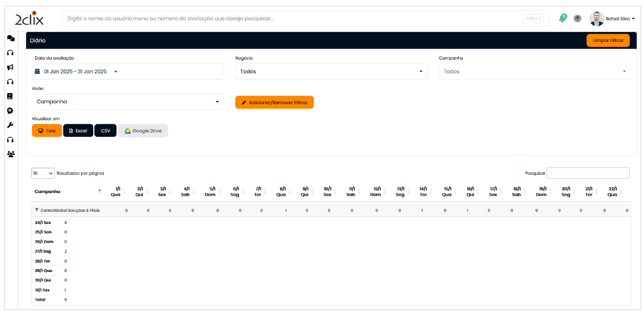Change the results per page selector

(43, 173)
